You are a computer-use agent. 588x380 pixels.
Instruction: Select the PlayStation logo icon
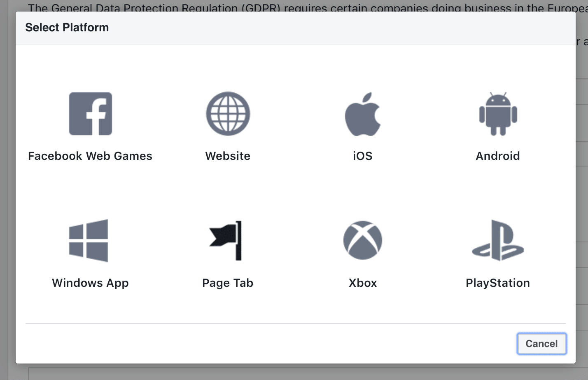(498, 241)
